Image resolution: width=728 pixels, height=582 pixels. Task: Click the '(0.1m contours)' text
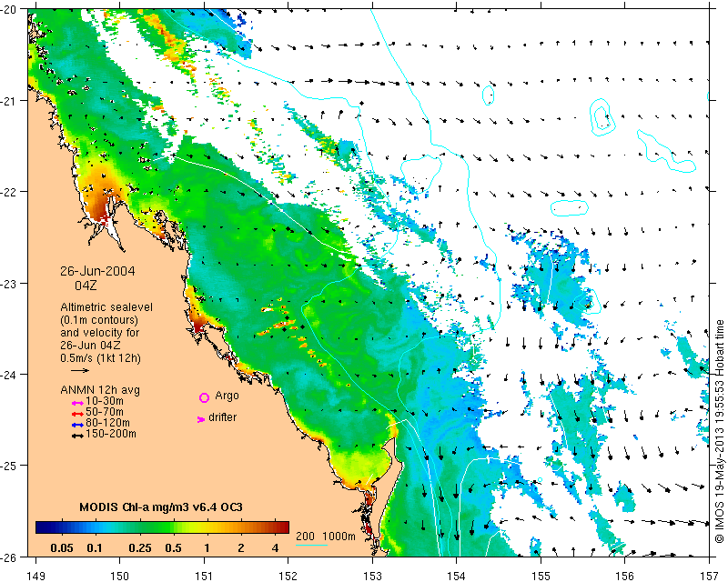[99, 320]
